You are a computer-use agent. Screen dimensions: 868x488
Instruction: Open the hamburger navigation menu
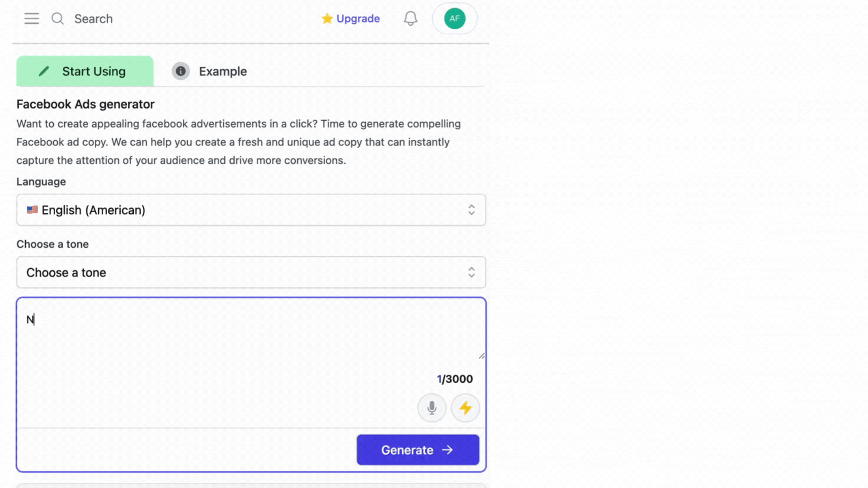(31, 19)
